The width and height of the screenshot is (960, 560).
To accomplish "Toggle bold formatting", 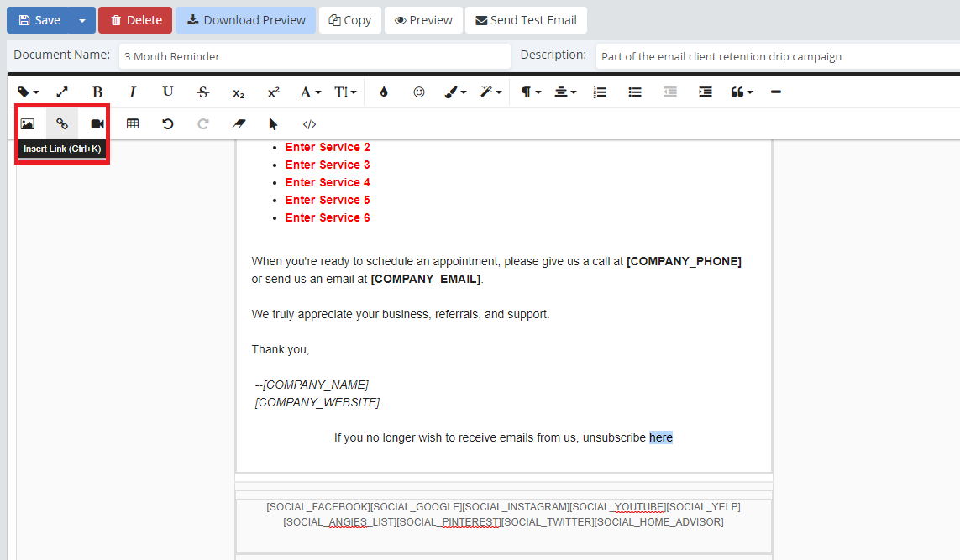I will click(x=97, y=92).
